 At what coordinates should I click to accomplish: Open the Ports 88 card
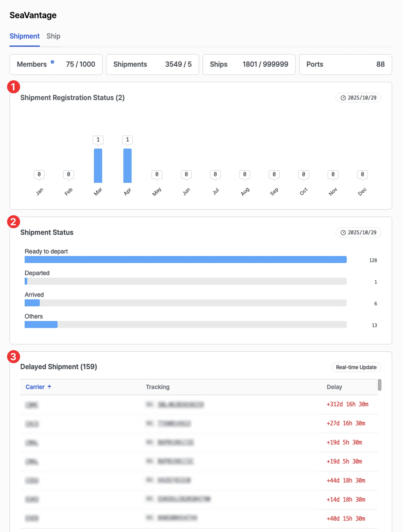click(345, 64)
